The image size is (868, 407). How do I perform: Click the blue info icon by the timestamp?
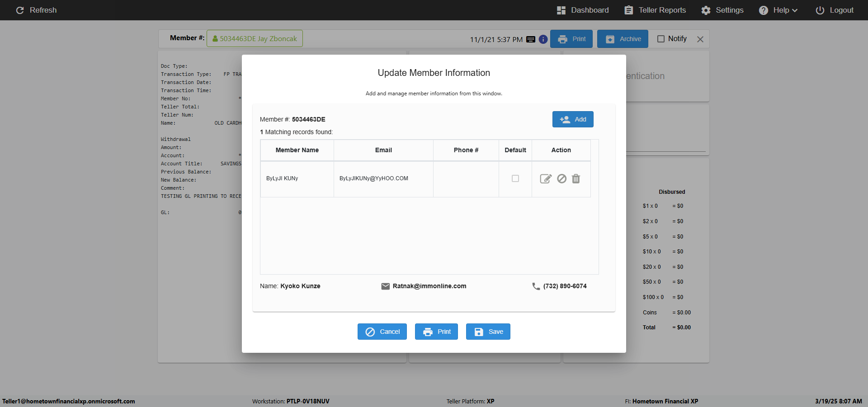pos(543,39)
